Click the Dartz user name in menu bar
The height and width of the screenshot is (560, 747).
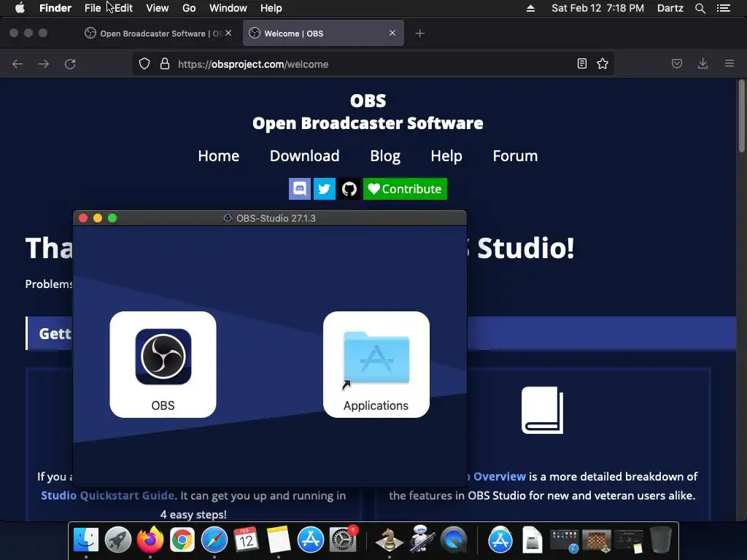tap(670, 8)
